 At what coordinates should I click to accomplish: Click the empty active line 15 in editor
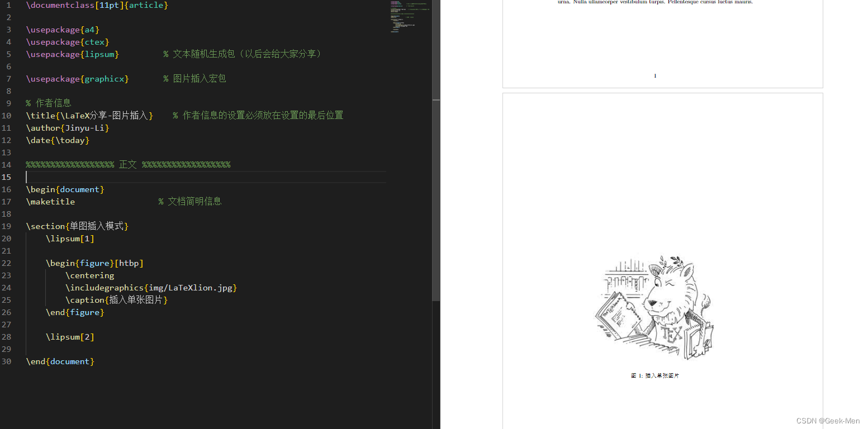pos(206,177)
